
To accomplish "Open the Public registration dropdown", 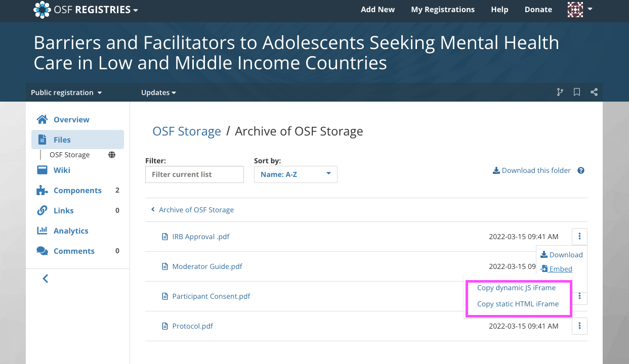I will (x=66, y=93).
